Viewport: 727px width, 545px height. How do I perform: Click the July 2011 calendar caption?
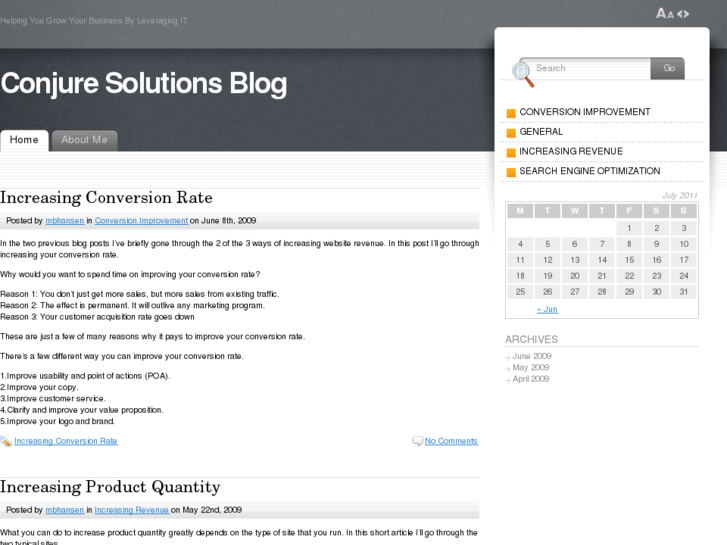point(680,196)
